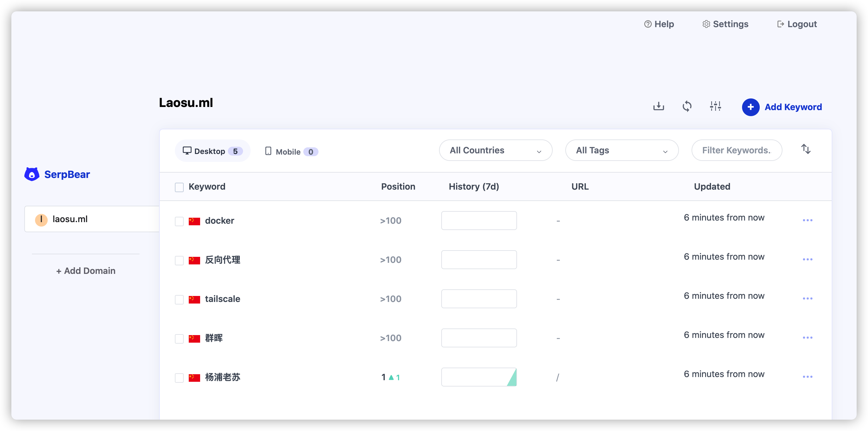
Task: Click the 杨浦老苏 history chart
Action: click(479, 377)
